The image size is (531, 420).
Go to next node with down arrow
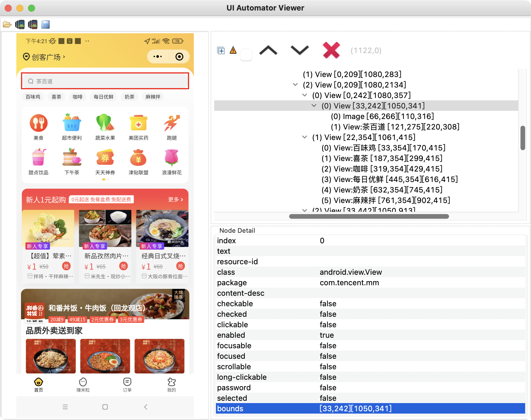(x=300, y=50)
